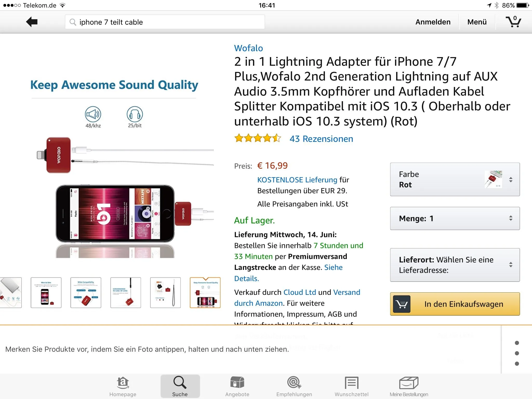This screenshot has height=399, width=532.
Task: Click the Wofalo brand link
Action: point(248,48)
